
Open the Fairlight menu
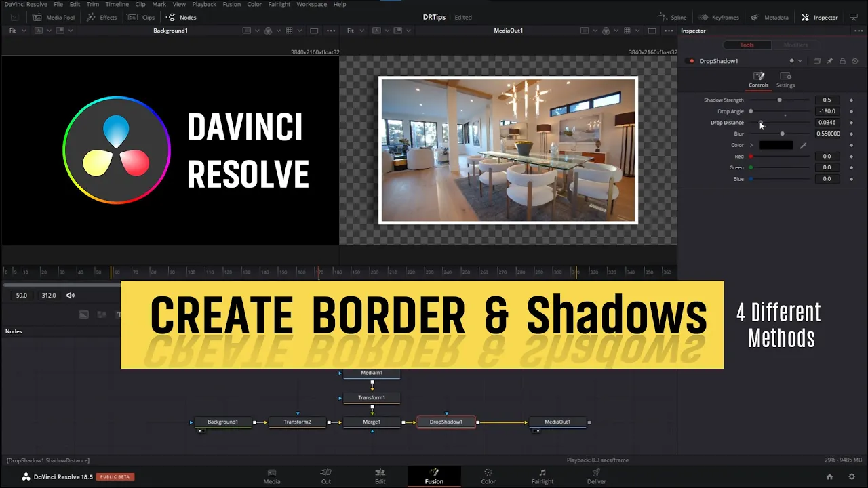279,4
